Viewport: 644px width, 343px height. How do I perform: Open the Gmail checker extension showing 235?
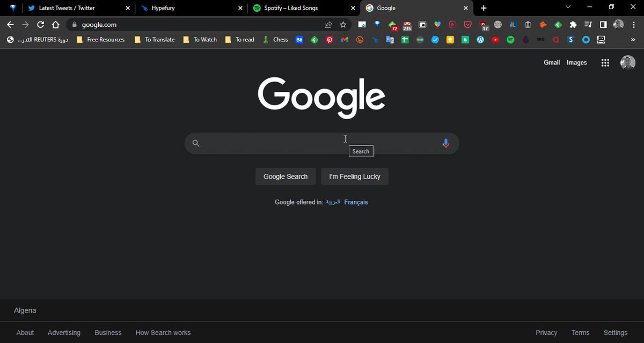pyautogui.click(x=407, y=25)
